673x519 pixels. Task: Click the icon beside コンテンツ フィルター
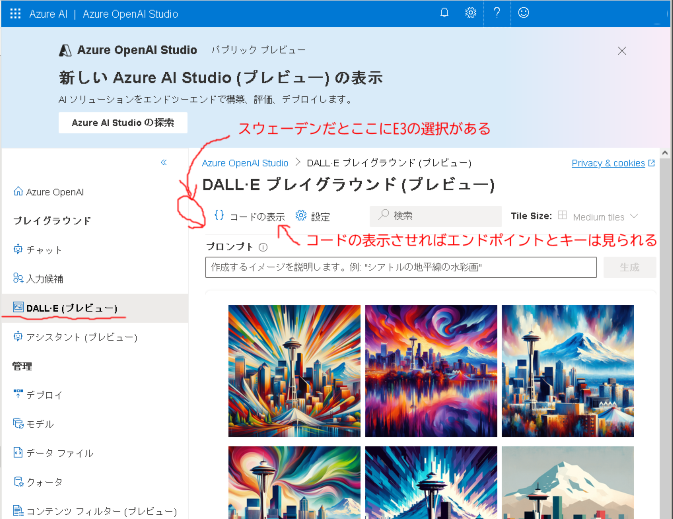click(x=18, y=510)
